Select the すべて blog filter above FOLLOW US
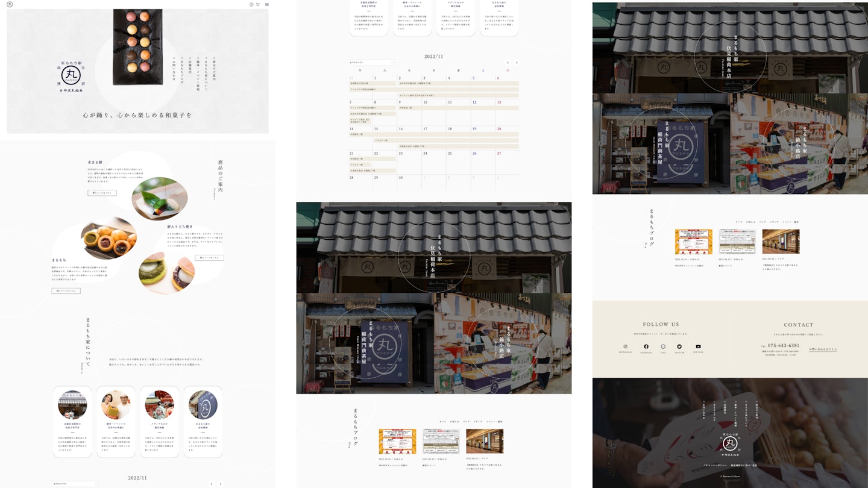868x488 pixels. click(x=738, y=222)
